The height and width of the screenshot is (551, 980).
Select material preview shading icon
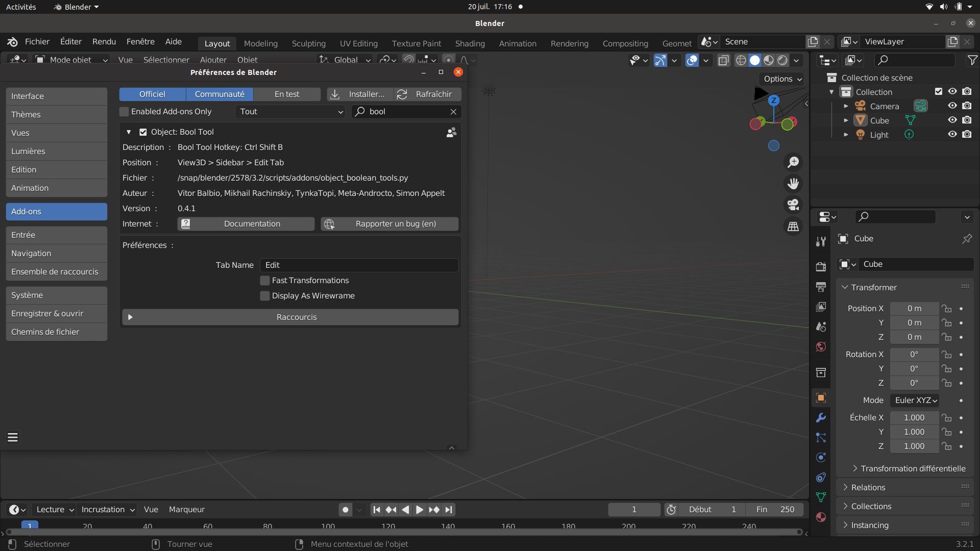coord(768,60)
